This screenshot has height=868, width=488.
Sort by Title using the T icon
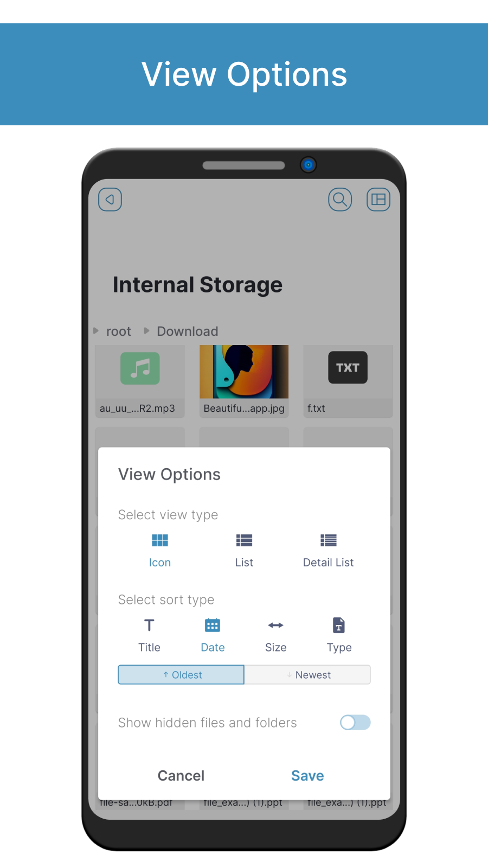[149, 626]
